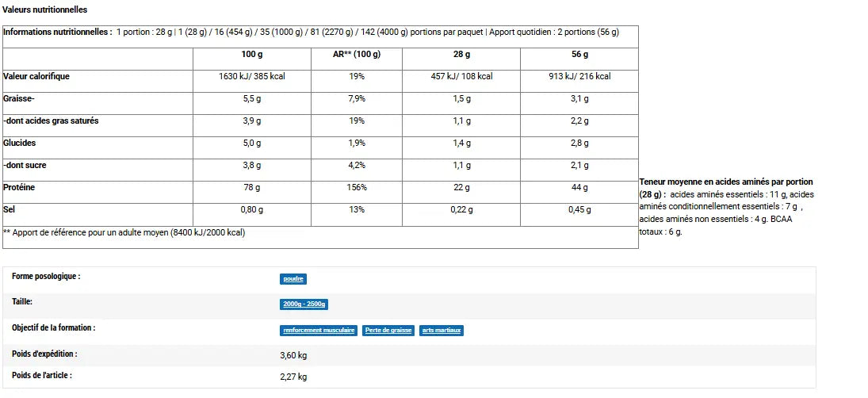Click the 'Forme posologique' label
868x398 pixels.
click(x=46, y=277)
